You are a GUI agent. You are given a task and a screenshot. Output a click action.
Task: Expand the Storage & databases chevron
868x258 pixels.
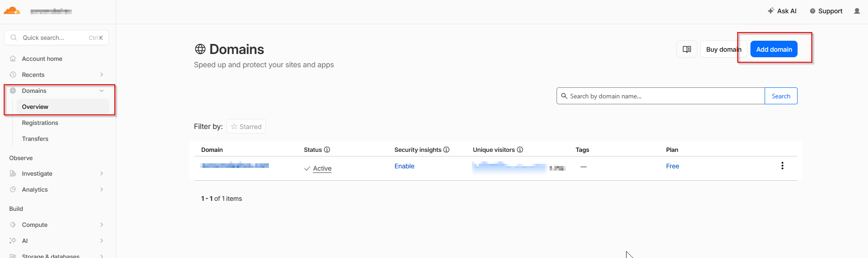[x=102, y=256]
